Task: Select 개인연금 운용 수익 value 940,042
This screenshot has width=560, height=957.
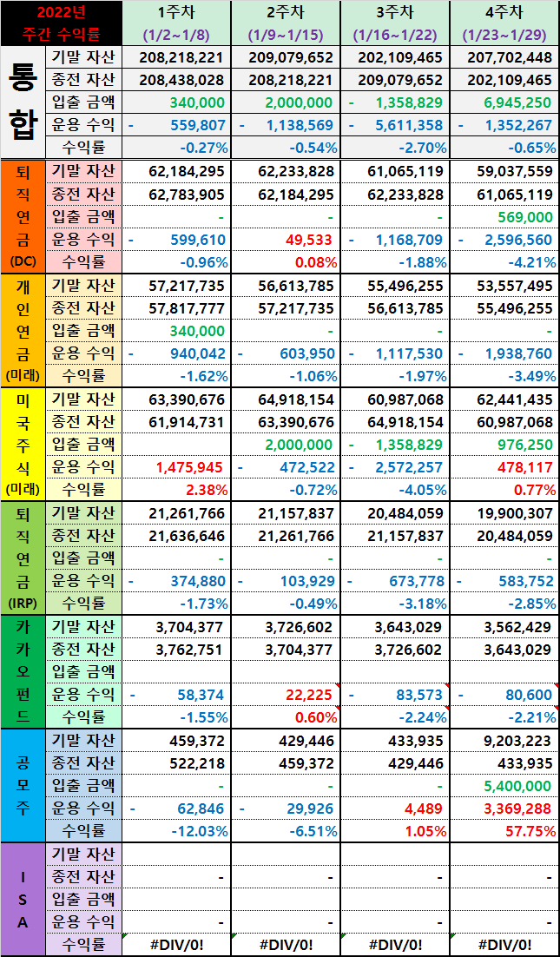Action: coord(177,354)
